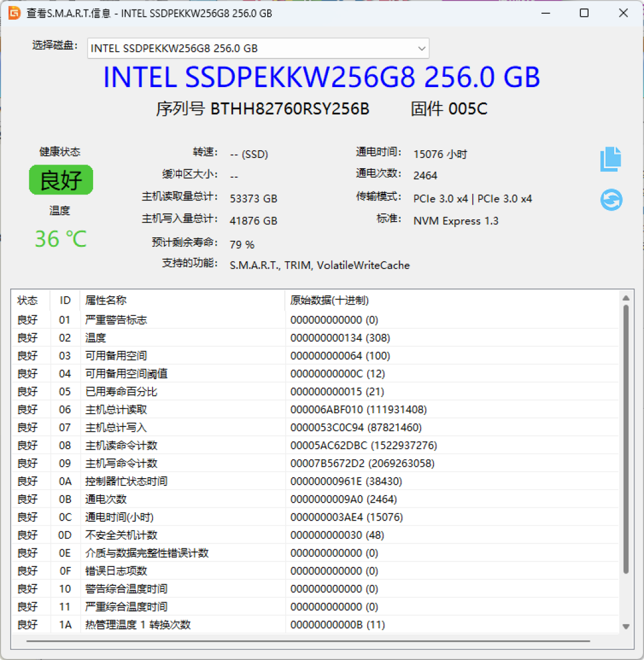Click the horizontal scrollbar at list bottom
Viewport: 644px width, 660px height.
tap(308, 641)
